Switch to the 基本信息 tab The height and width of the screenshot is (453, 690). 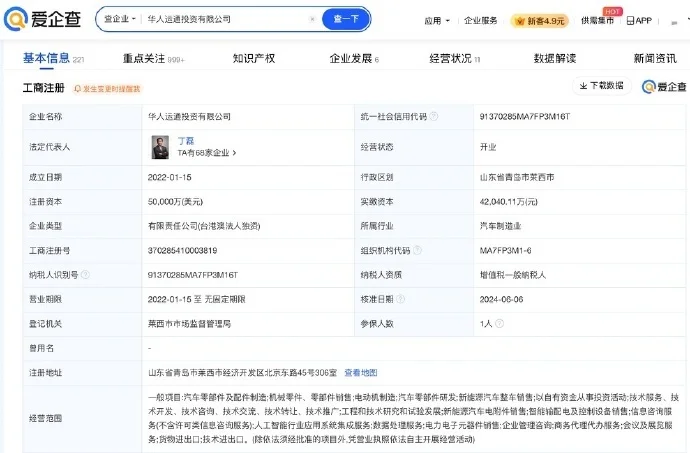pos(53,58)
